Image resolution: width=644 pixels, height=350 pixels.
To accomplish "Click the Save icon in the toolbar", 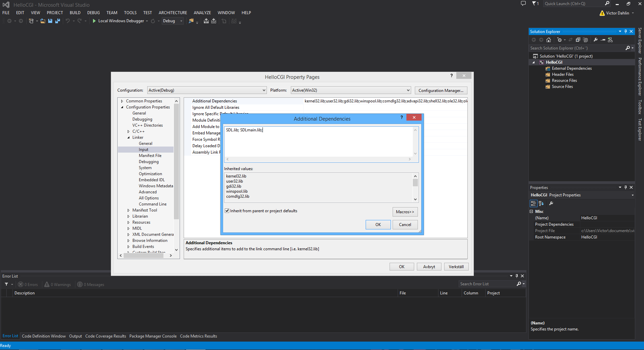I will coord(50,21).
